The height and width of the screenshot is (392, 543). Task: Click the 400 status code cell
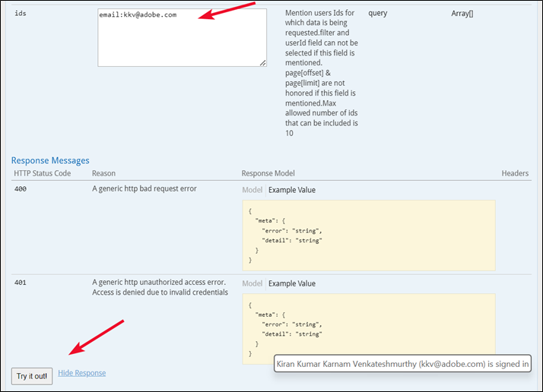coord(21,188)
